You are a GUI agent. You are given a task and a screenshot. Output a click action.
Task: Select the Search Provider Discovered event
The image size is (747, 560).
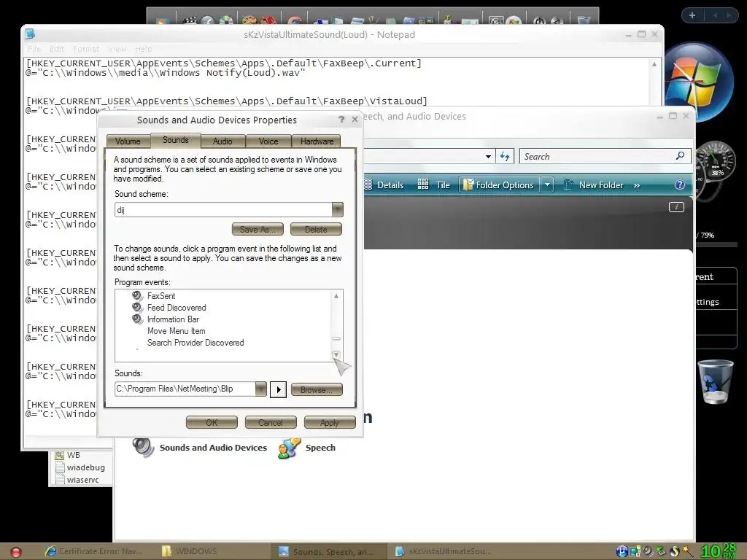tap(196, 343)
